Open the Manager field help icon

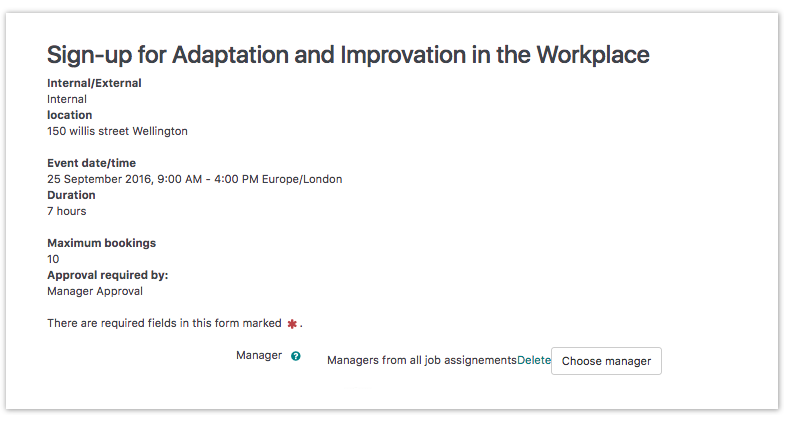coord(296,356)
